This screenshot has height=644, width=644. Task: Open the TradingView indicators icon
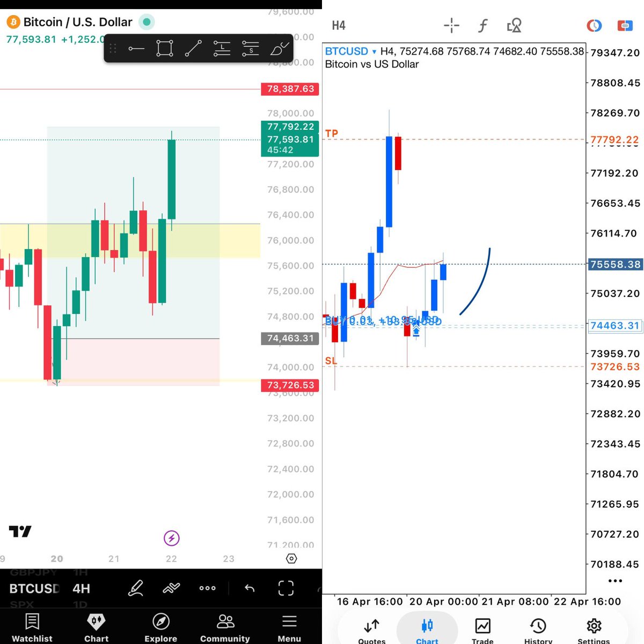tap(171, 588)
